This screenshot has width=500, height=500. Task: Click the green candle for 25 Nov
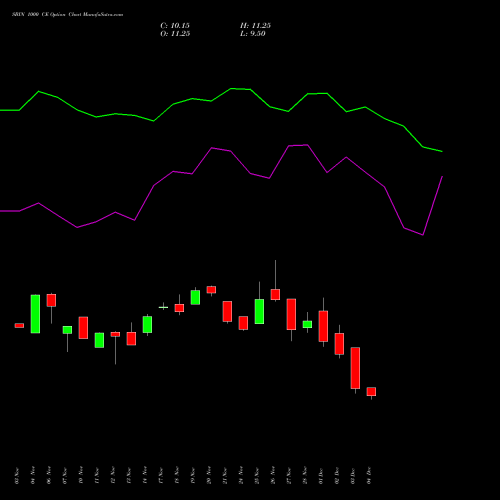[259, 311]
